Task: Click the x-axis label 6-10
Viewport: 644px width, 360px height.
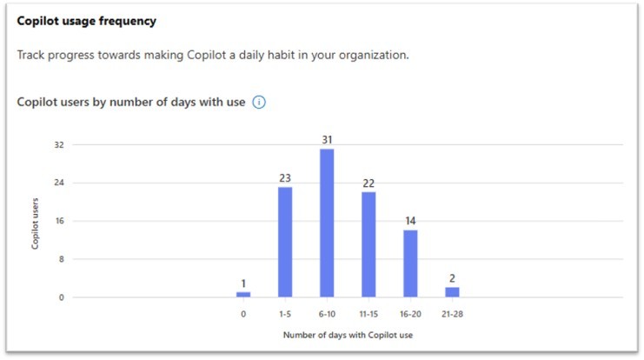Action: [327, 314]
